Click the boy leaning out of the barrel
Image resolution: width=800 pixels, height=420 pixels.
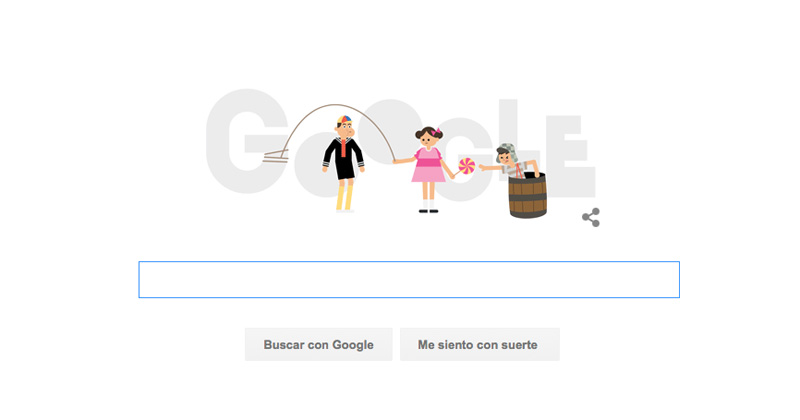click(x=510, y=162)
